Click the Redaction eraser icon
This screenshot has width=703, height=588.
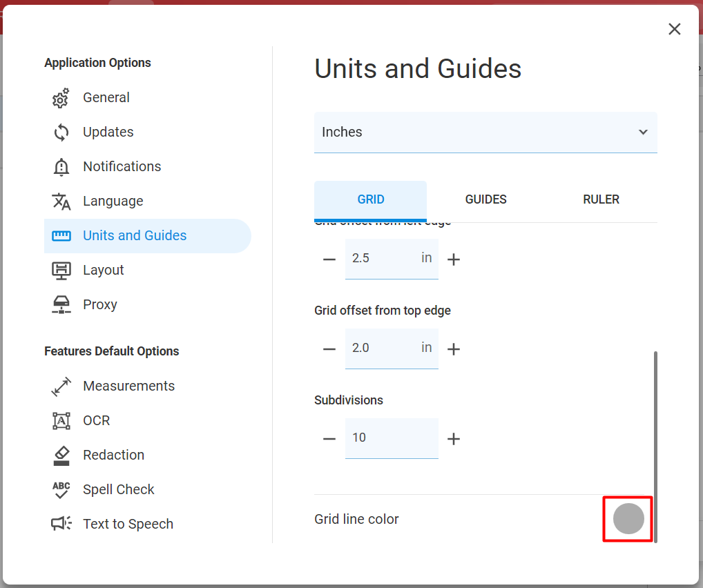[x=60, y=455]
